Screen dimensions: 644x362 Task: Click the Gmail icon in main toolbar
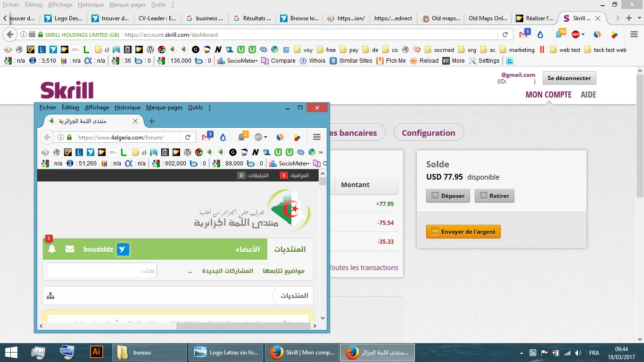coord(523,34)
